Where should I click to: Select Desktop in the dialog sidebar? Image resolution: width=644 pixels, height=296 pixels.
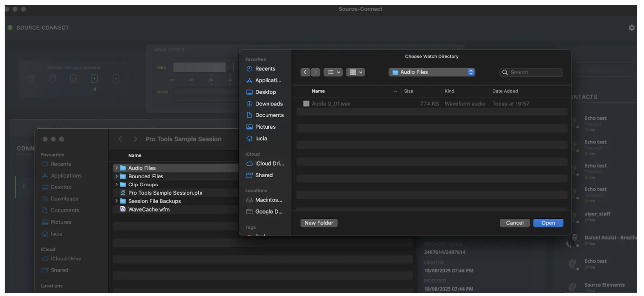pyautogui.click(x=261, y=92)
